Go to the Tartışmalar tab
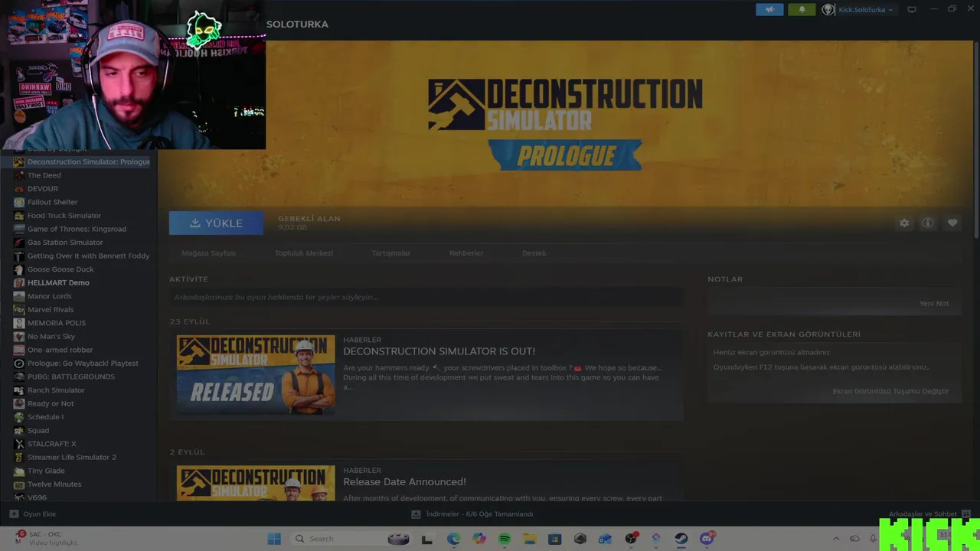Image resolution: width=980 pixels, height=551 pixels. (x=390, y=253)
